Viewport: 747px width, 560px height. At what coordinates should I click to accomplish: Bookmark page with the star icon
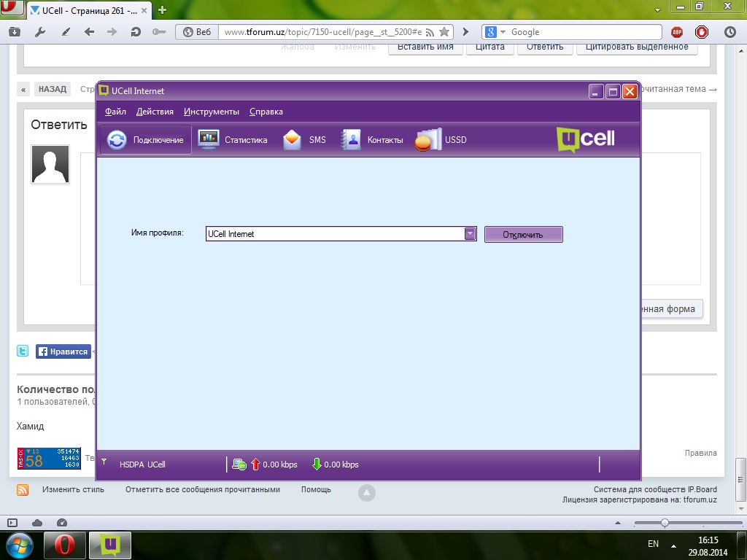click(x=444, y=32)
